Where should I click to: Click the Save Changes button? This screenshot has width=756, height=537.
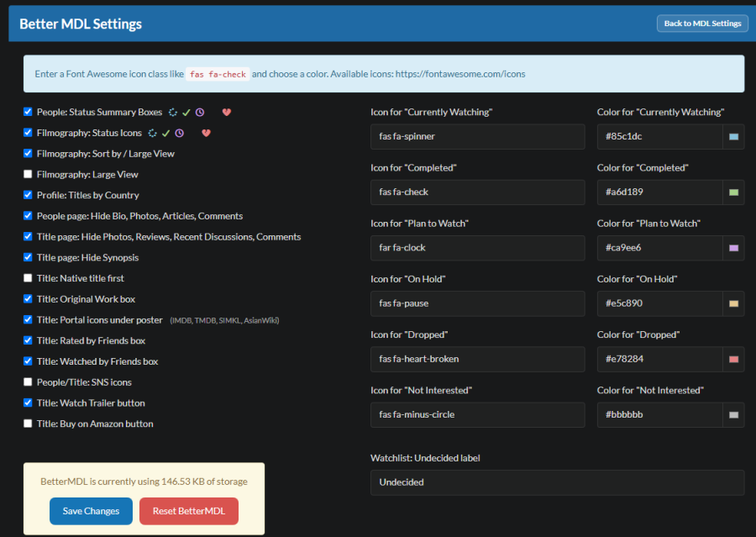click(91, 511)
